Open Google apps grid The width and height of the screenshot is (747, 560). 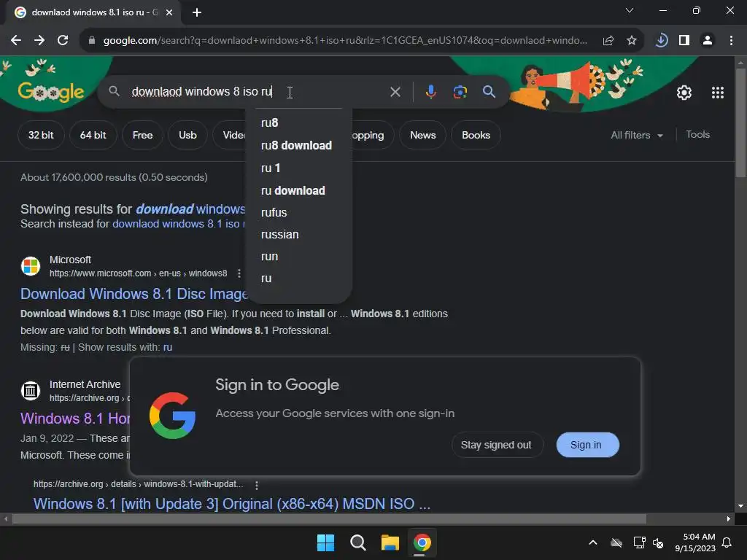pos(718,93)
